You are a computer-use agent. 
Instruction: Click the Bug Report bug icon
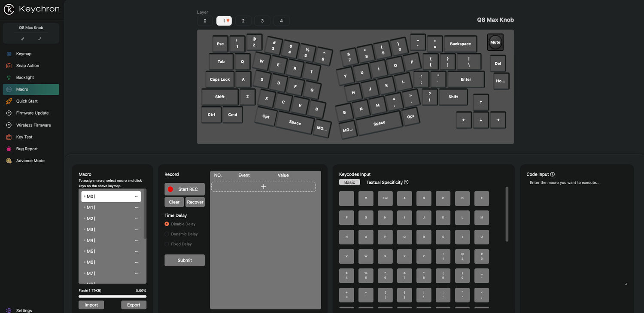[9, 149]
